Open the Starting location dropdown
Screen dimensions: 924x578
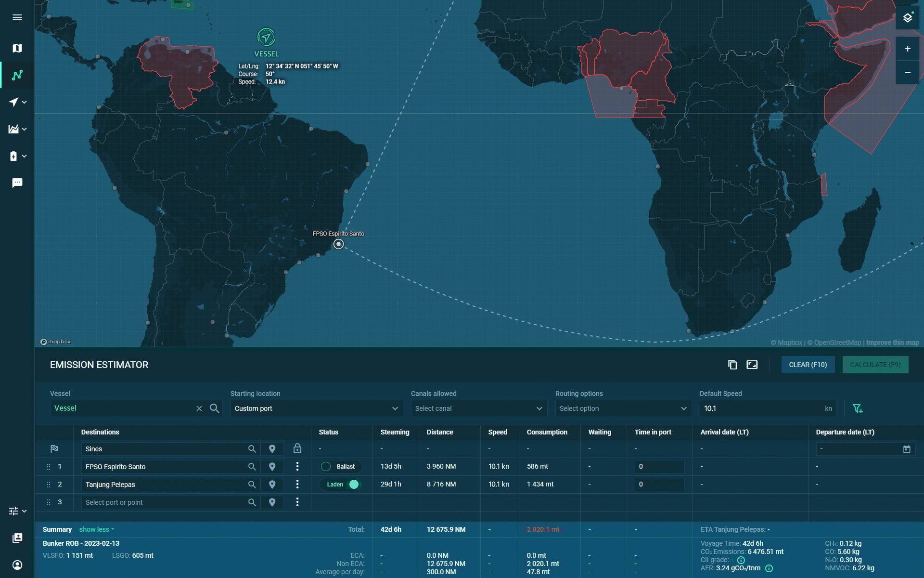click(x=316, y=408)
